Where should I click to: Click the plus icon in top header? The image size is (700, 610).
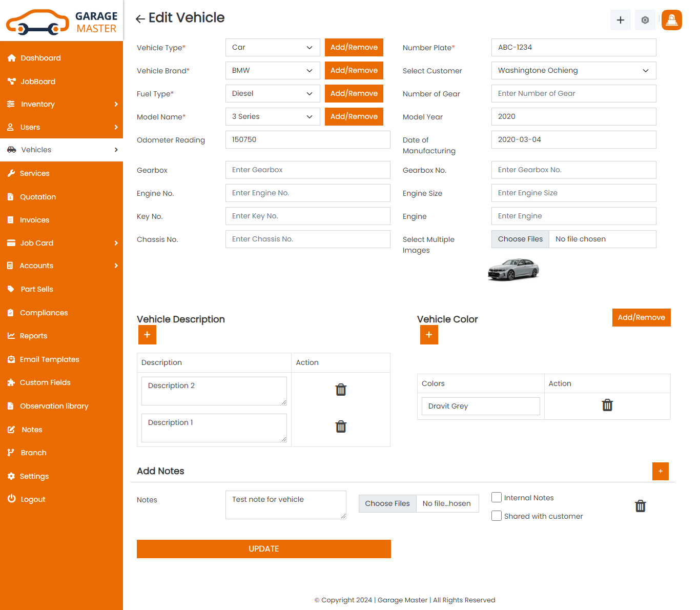[x=620, y=20]
